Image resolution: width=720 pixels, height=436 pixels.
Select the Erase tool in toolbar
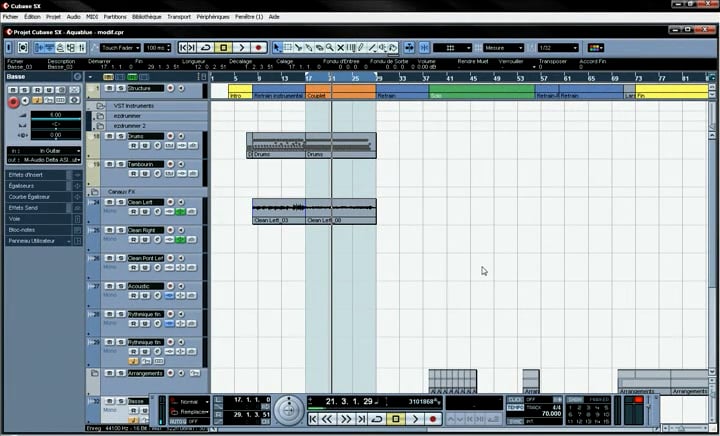[x=319, y=48]
